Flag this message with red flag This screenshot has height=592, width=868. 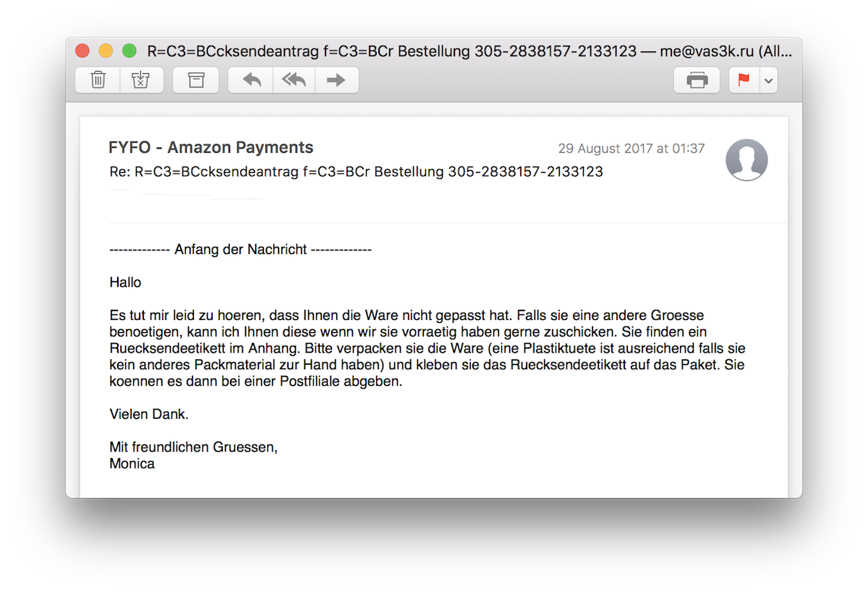coord(744,80)
